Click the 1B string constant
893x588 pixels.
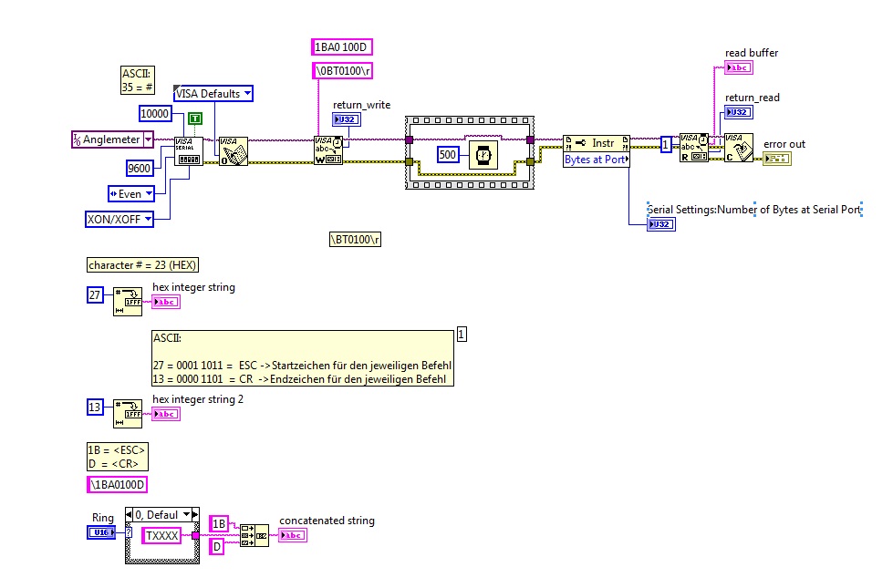219,523
